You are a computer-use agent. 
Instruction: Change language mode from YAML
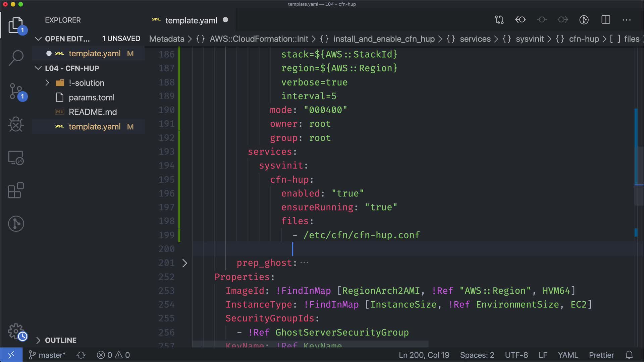click(568, 355)
